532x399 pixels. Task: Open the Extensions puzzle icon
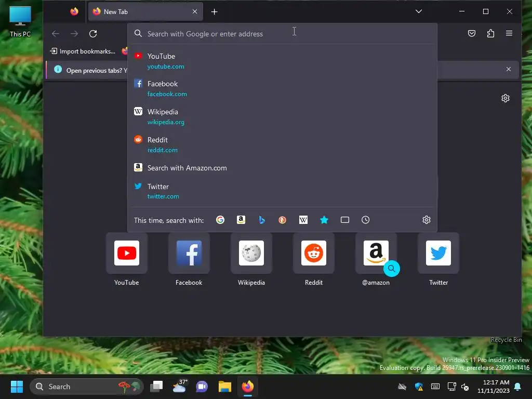(x=490, y=33)
